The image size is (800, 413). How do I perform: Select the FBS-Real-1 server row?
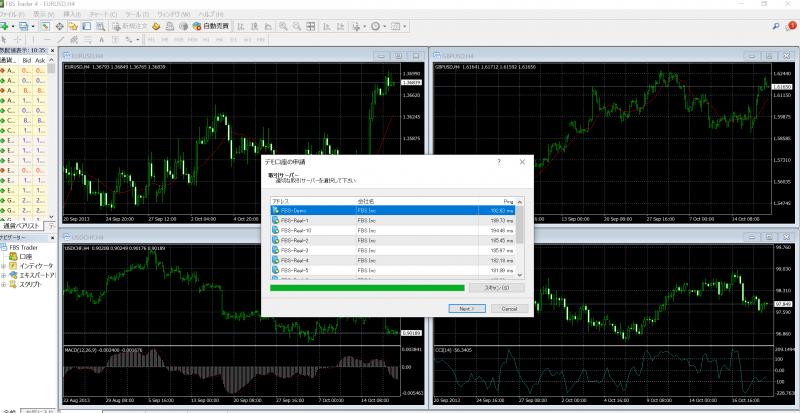392,220
